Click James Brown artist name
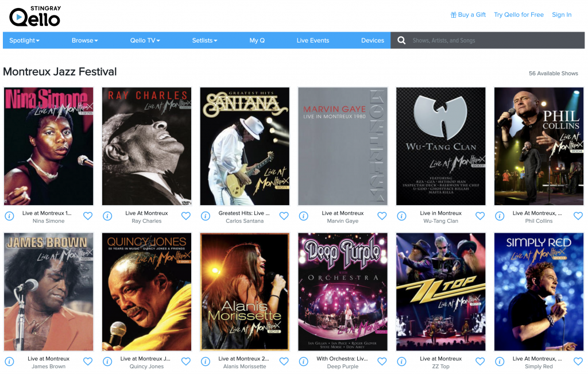 (x=48, y=367)
